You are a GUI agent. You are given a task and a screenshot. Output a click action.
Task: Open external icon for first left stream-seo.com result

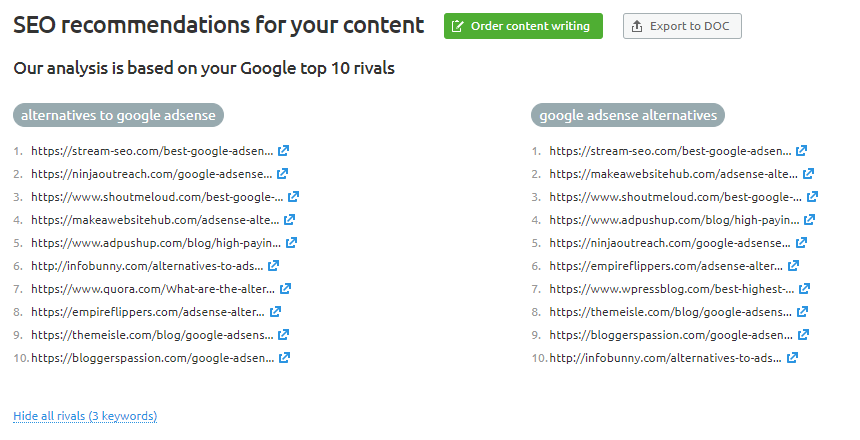[283, 151]
